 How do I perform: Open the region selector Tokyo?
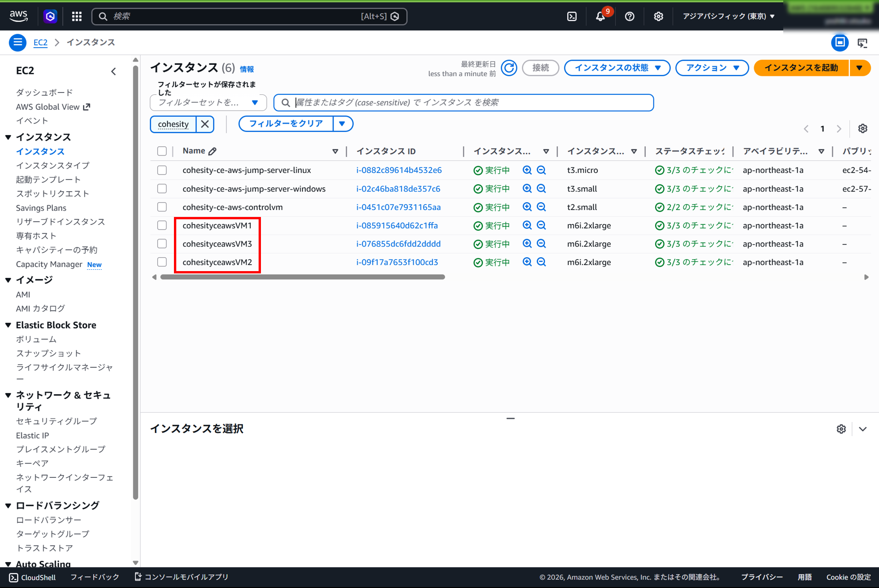(x=729, y=16)
